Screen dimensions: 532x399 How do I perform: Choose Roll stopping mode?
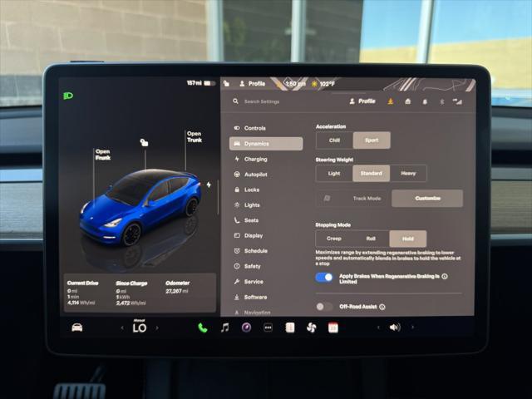click(371, 239)
